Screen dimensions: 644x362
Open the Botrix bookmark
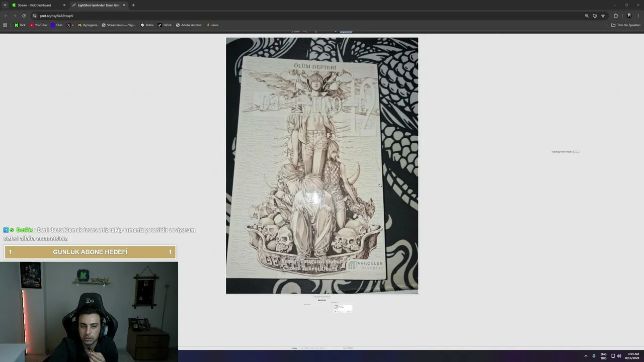(147, 25)
